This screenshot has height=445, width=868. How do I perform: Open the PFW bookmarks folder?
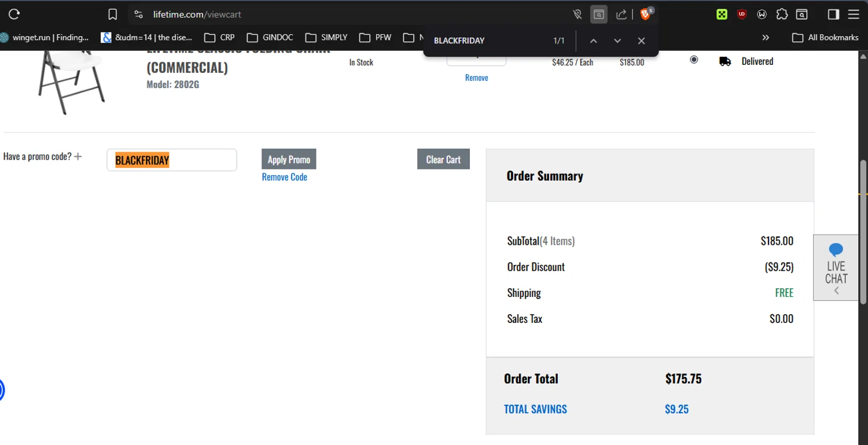pos(376,37)
